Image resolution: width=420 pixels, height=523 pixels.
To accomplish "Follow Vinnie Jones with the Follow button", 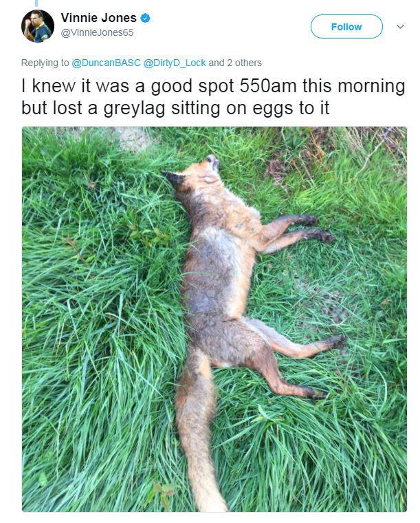I will point(346,27).
